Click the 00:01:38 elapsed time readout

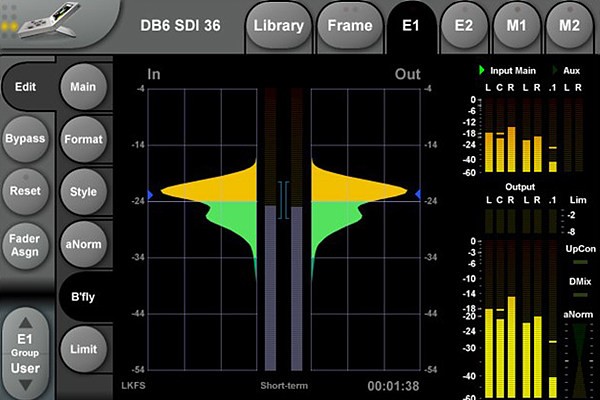(x=391, y=385)
